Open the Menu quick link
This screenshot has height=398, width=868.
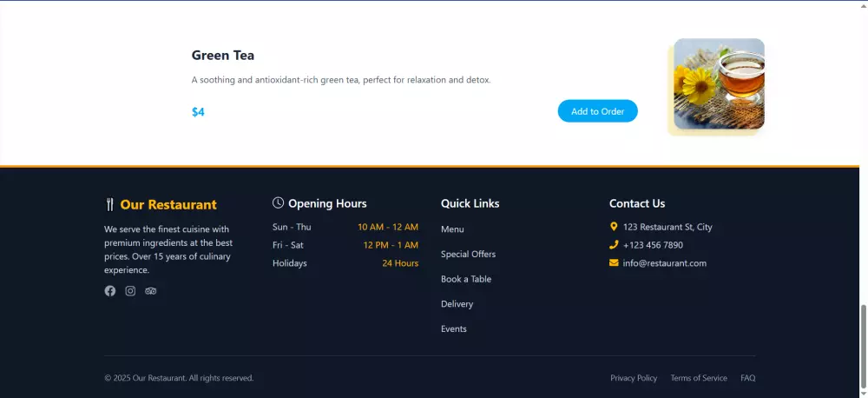pos(452,229)
